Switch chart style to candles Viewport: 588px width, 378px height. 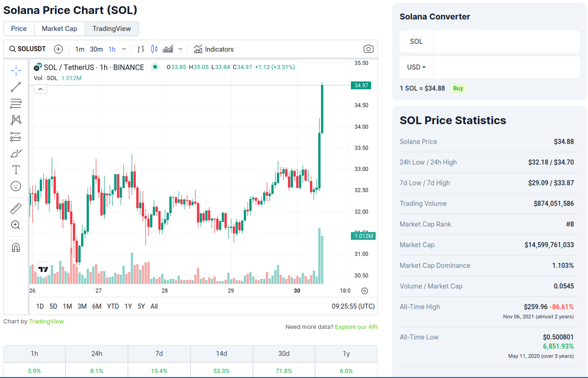(154, 49)
